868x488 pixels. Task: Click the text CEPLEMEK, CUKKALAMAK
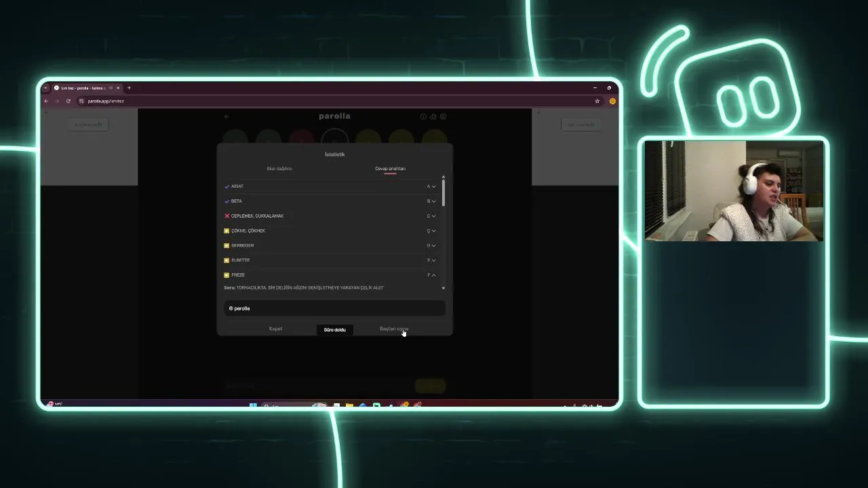[258, 216]
